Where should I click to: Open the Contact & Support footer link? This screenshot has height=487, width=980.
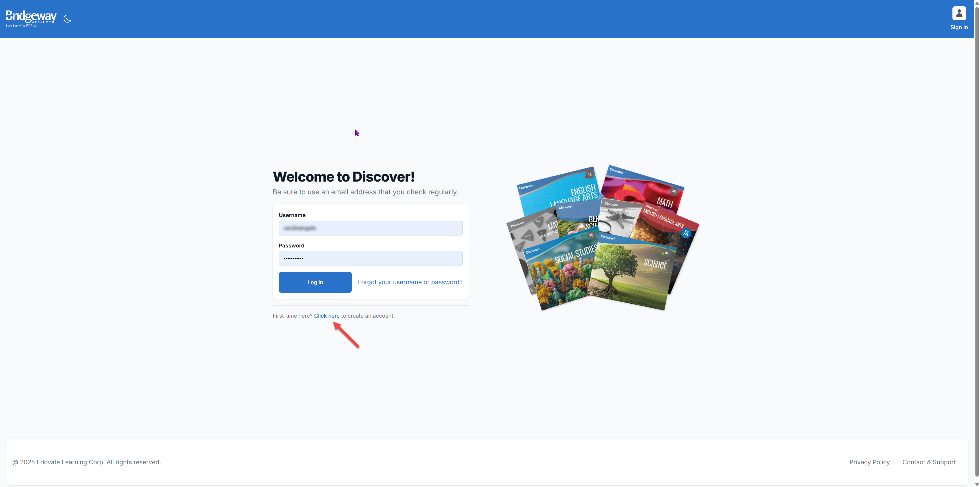coord(929,462)
